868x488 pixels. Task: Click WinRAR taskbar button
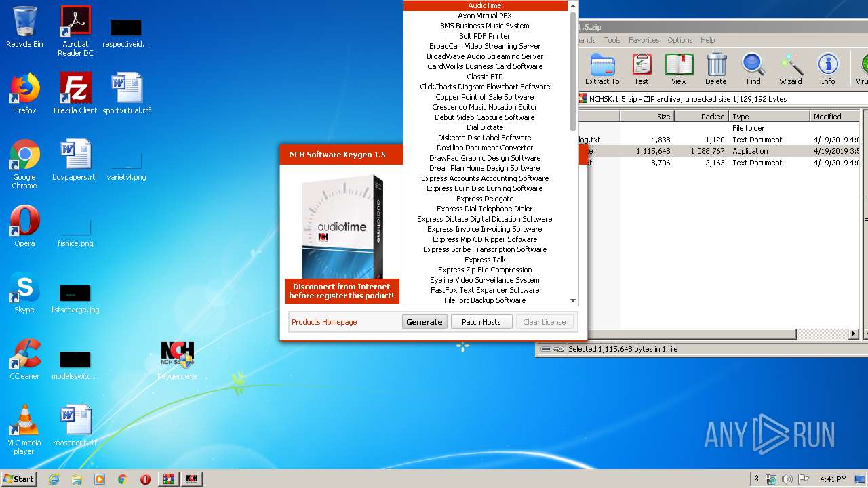(x=169, y=479)
